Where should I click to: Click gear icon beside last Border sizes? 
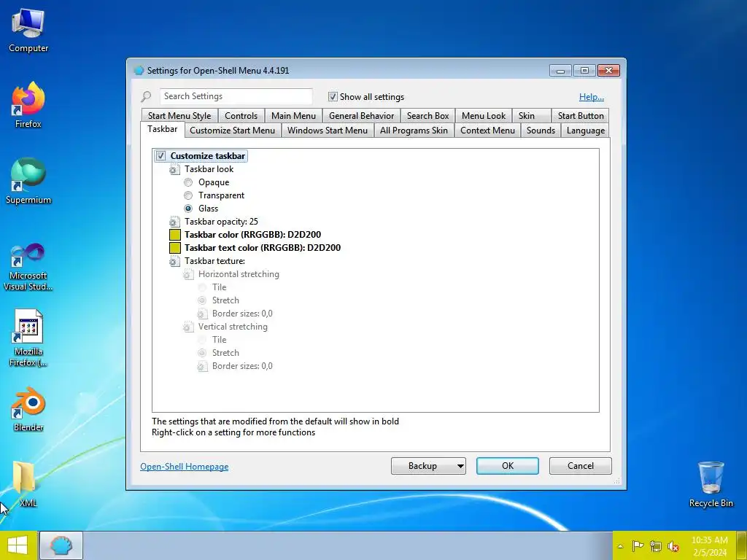pyautogui.click(x=202, y=366)
